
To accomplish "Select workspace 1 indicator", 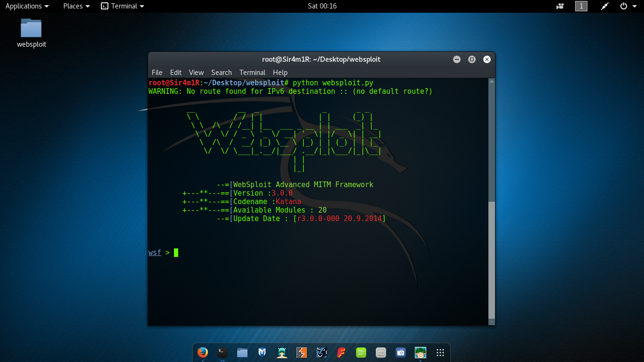I will [x=581, y=6].
